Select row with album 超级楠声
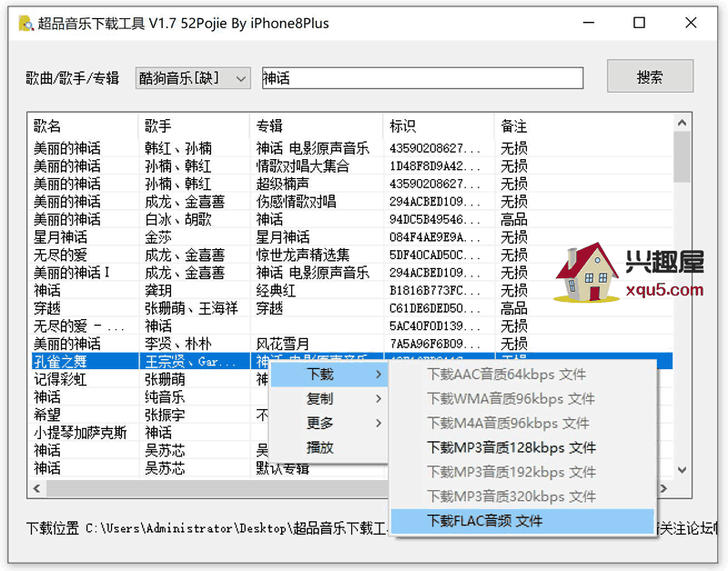 point(350,184)
